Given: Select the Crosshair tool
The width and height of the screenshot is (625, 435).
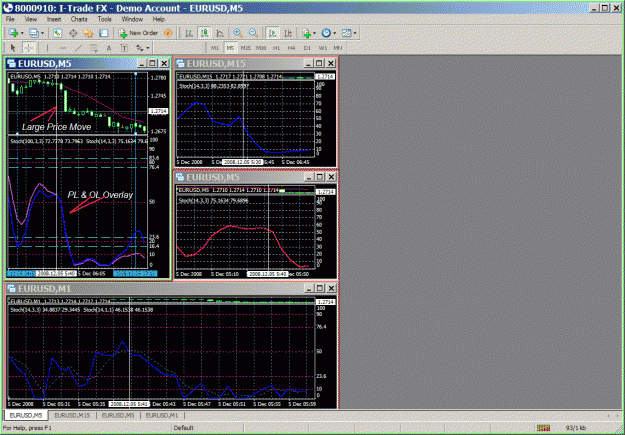Looking at the screenshot, I should point(29,48).
